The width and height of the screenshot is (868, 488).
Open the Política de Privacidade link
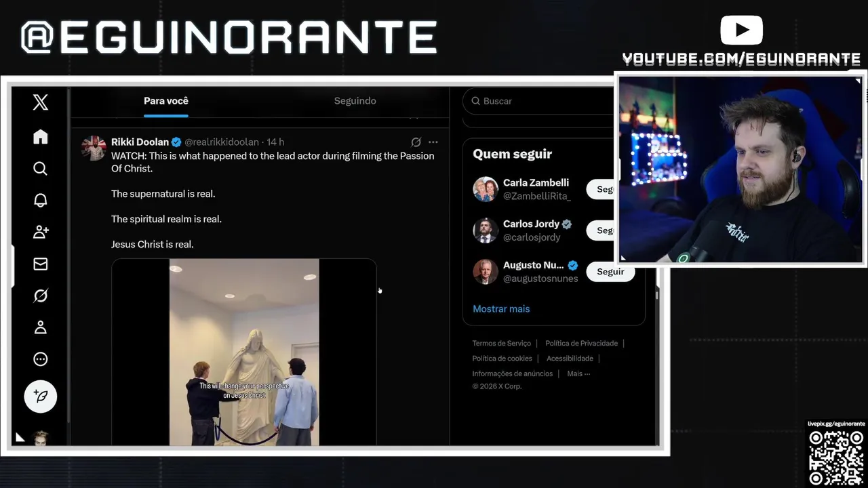(582, 344)
